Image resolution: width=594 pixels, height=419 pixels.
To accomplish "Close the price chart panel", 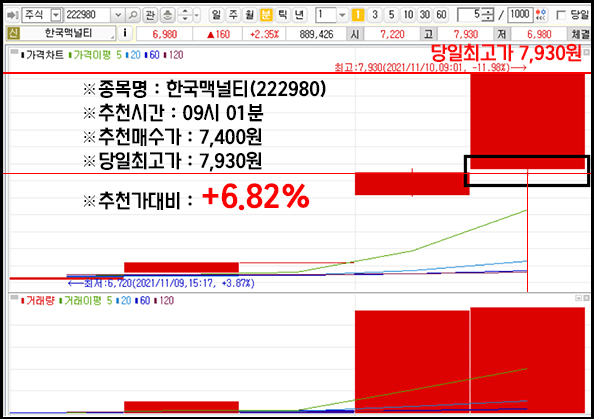I will [x=586, y=52].
